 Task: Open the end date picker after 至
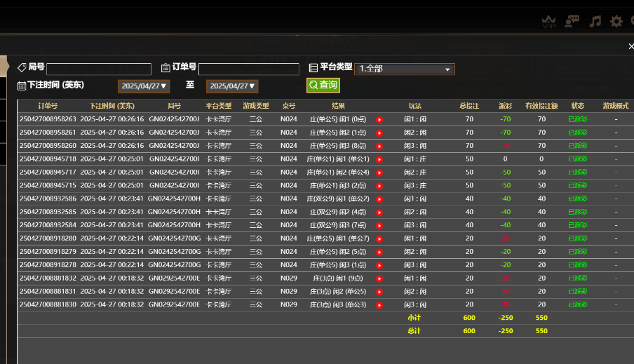[x=232, y=86]
